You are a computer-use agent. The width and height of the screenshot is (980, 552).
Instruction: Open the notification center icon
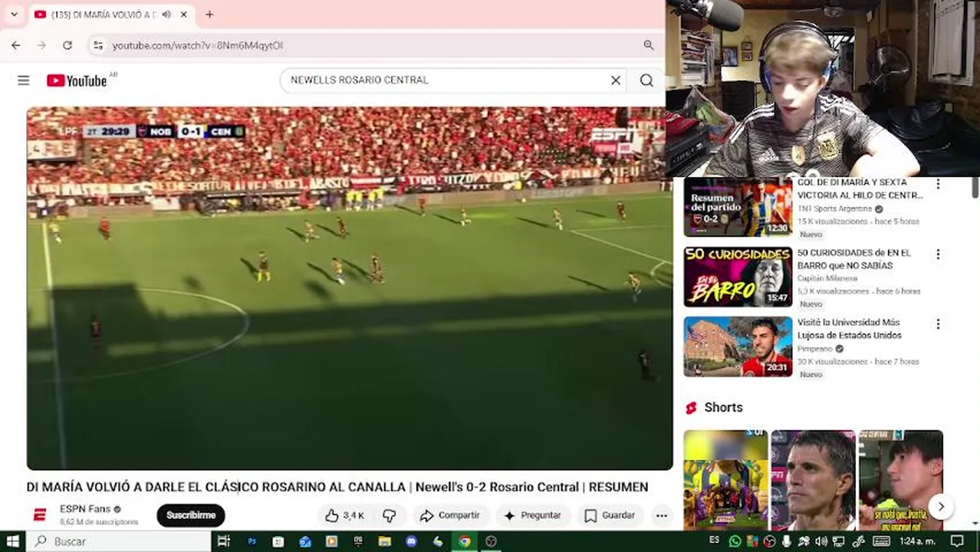pos(957,541)
